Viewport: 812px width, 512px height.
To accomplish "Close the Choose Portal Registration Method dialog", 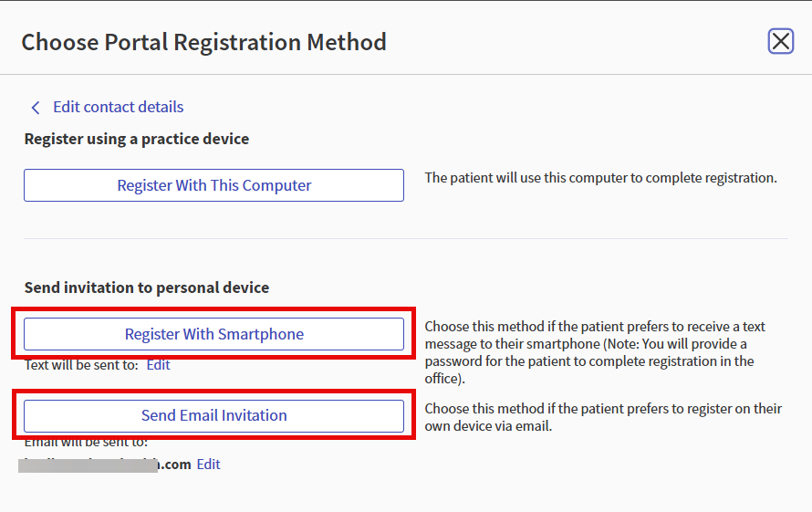I will 780,41.
